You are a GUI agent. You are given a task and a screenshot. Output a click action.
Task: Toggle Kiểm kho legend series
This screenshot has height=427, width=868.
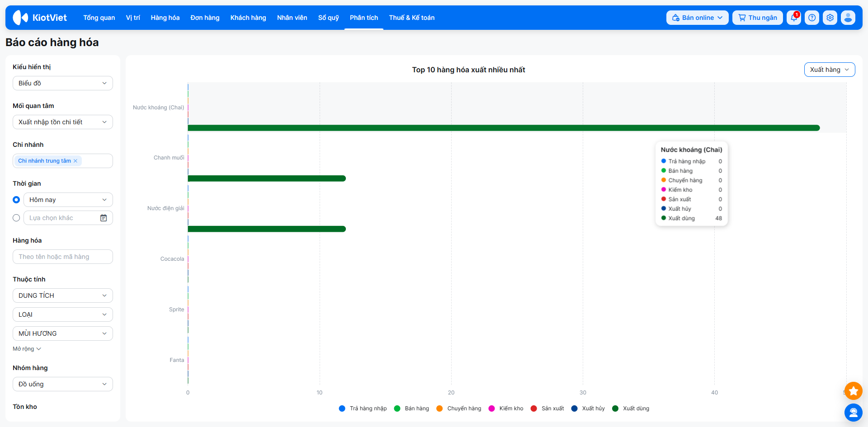point(506,408)
